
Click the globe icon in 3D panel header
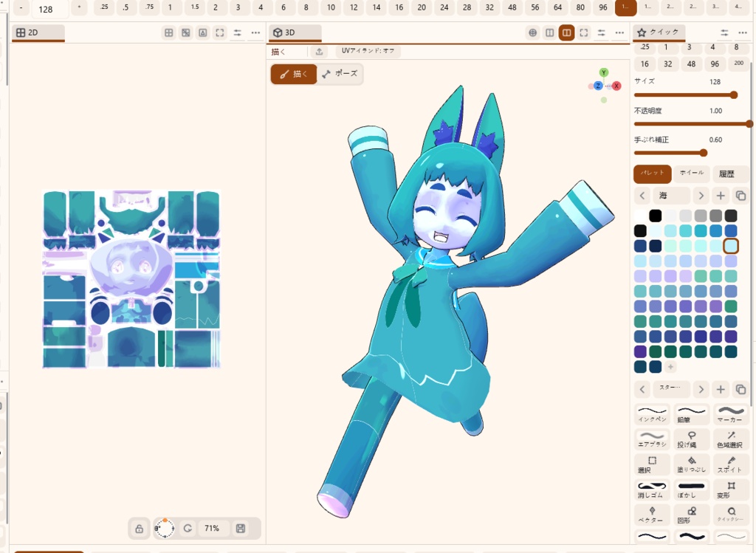click(x=533, y=32)
